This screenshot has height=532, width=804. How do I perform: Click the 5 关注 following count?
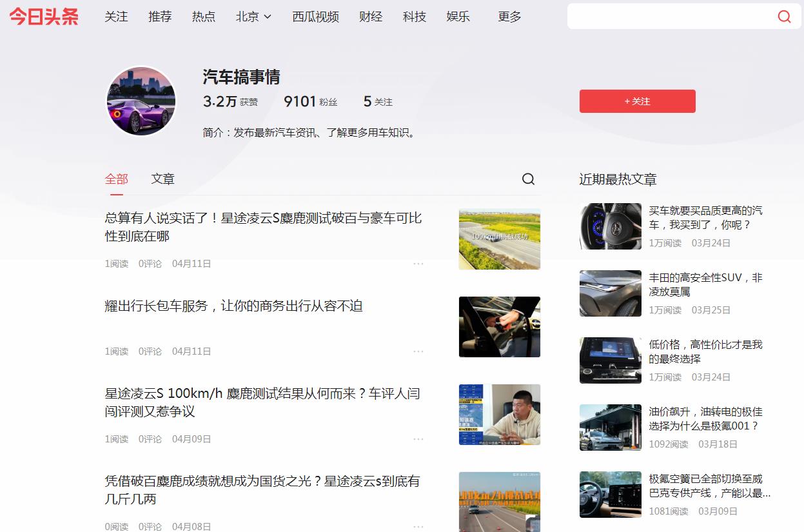coord(378,101)
